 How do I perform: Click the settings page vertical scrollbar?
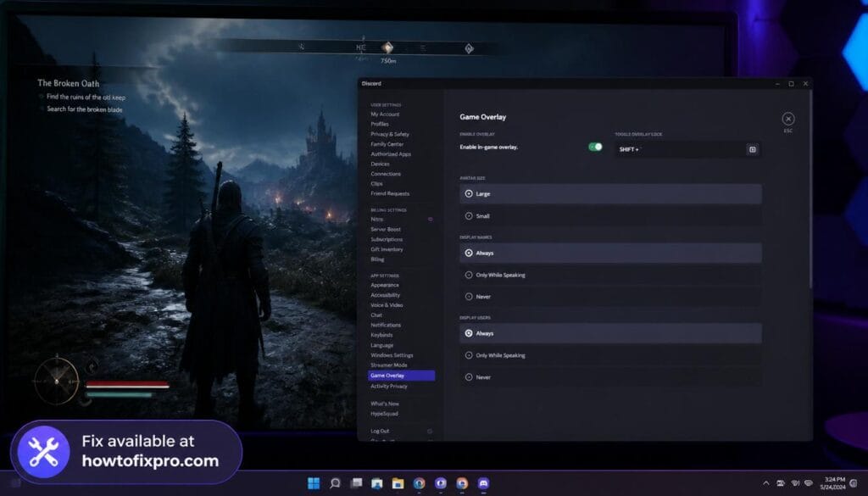point(810,188)
